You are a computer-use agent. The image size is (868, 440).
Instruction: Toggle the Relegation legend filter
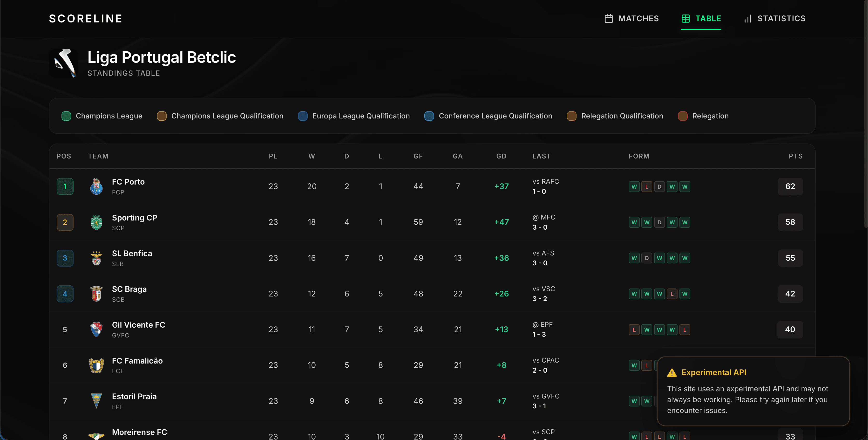coord(703,116)
